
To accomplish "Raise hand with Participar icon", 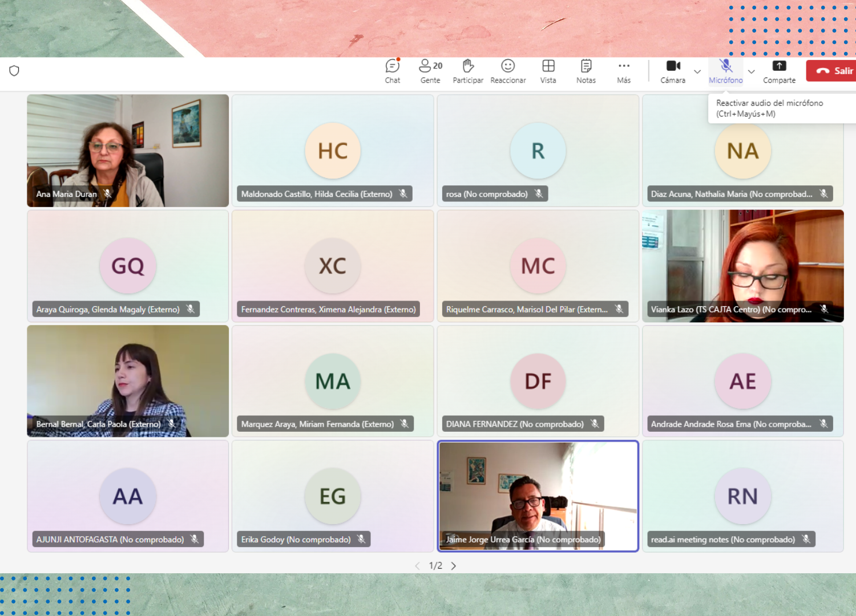I will coord(468,71).
